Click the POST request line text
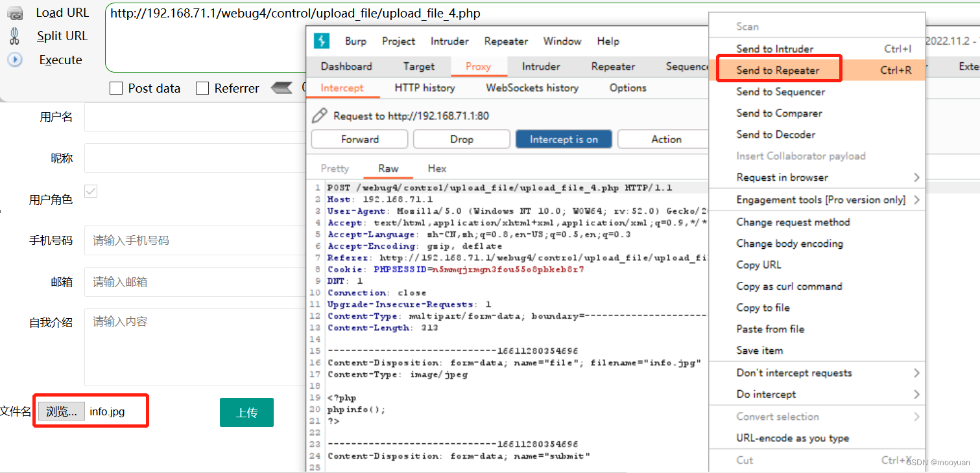 tap(499, 188)
